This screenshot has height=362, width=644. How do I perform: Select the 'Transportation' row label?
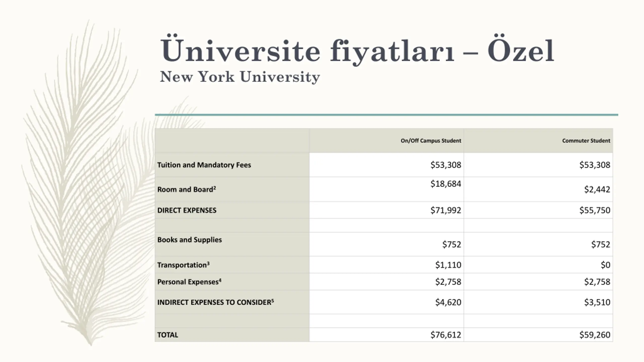[183, 265]
